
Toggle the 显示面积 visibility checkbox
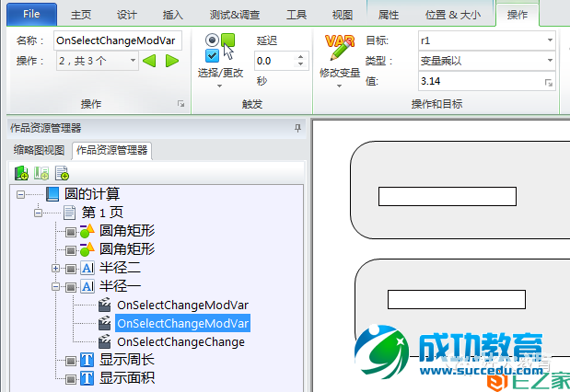pyautogui.click(x=71, y=379)
